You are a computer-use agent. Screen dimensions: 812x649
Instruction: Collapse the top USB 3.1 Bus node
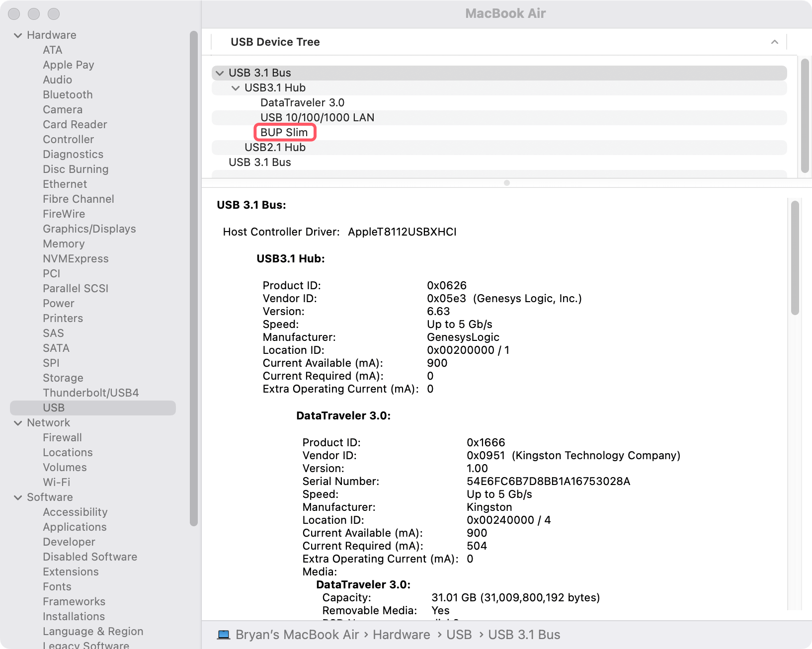pyautogui.click(x=219, y=73)
